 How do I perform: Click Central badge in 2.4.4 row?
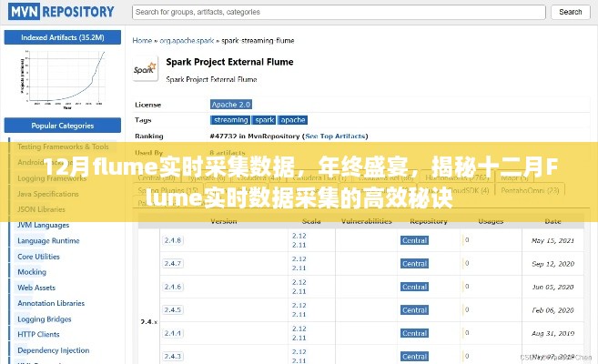(x=414, y=333)
